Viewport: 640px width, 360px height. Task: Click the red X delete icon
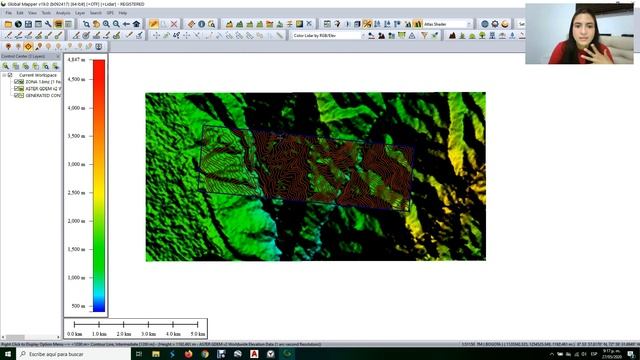pos(174,24)
